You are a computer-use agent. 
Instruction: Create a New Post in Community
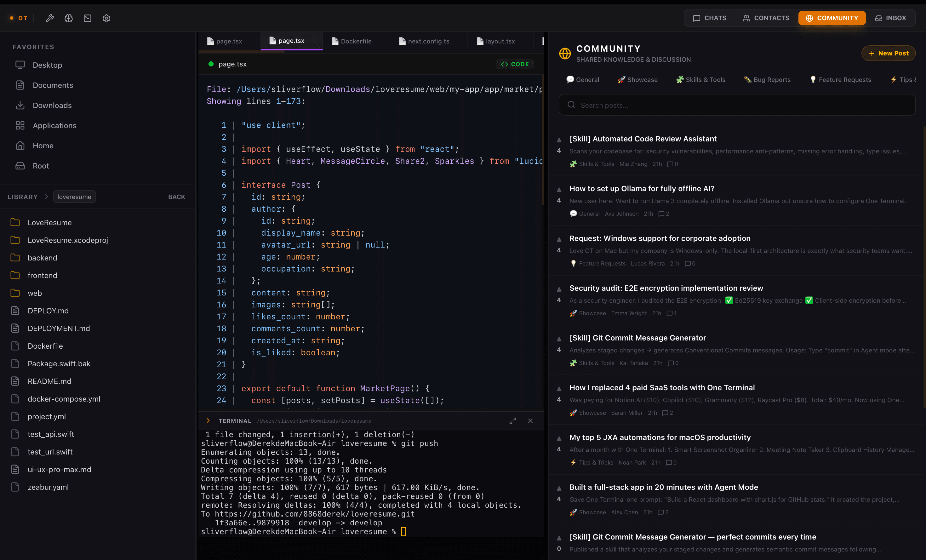[889, 53]
